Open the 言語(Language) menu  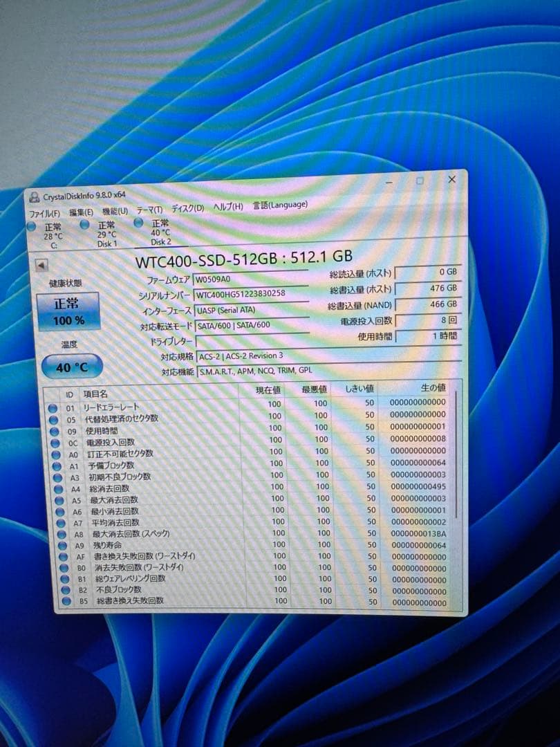[280, 205]
